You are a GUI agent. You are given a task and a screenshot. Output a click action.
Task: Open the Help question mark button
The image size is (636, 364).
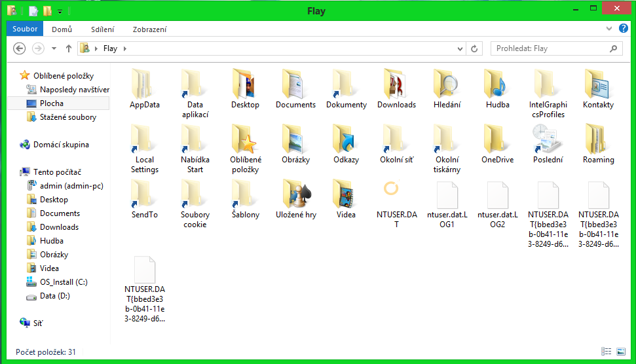click(623, 28)
